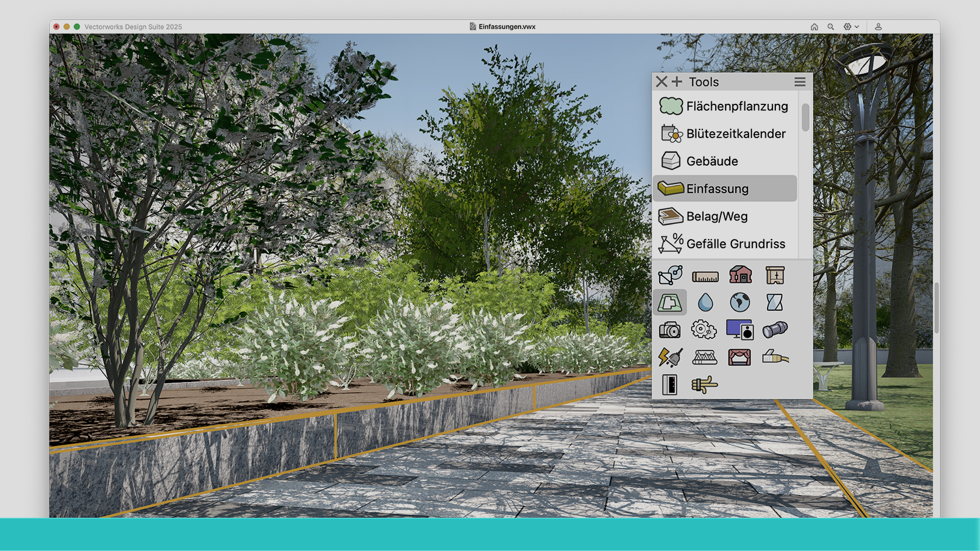The image size is (980, 551).
Task: Open the red house building tool set
Action: 740,275
